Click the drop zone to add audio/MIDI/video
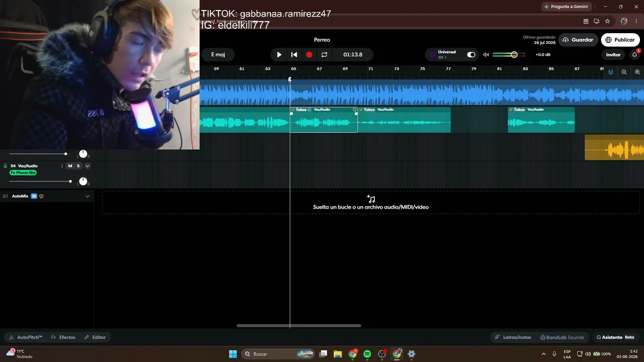This screenshot has width=644, height=362. pyautogui.click(x=371, y=203)
